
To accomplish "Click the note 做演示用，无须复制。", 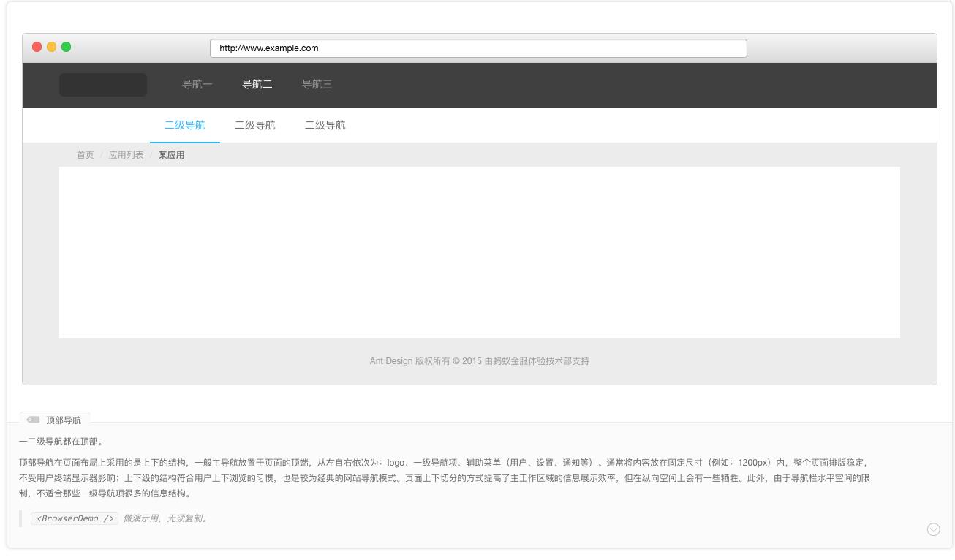I will pyautogui.click(x=166, y=518).
